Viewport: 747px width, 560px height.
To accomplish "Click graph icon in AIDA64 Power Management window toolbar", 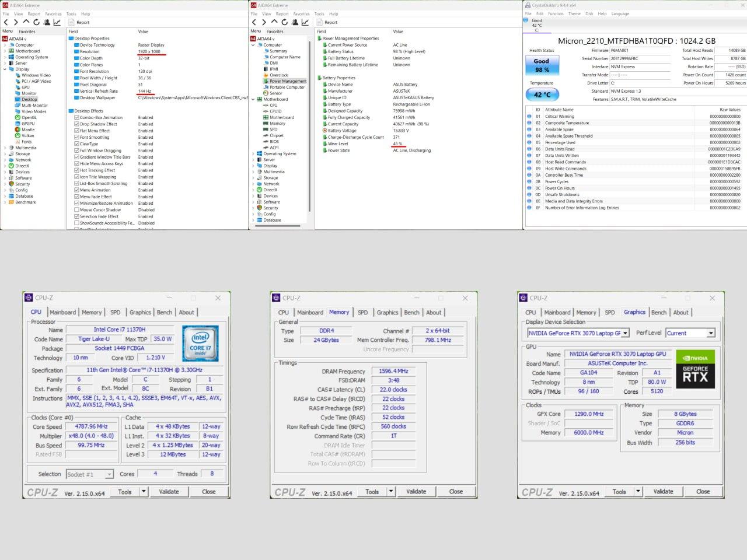I will tap(305, 22).
